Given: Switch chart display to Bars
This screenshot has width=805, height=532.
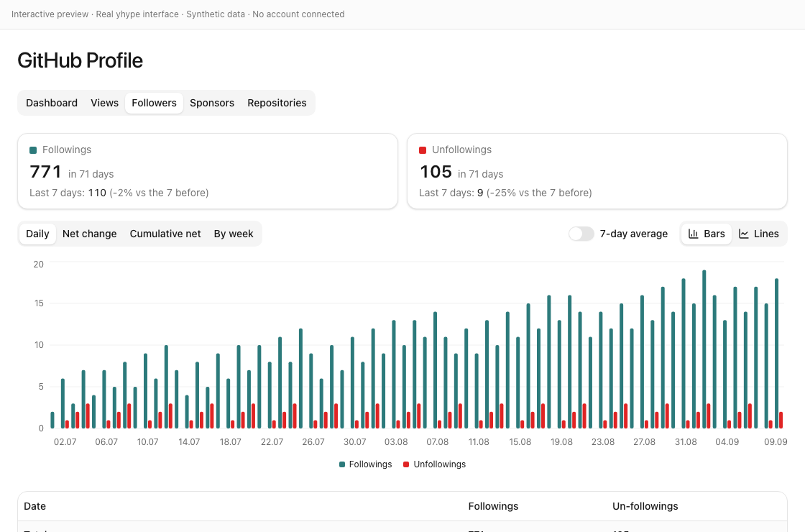Looking at the screenshot, I should (707, 234).
